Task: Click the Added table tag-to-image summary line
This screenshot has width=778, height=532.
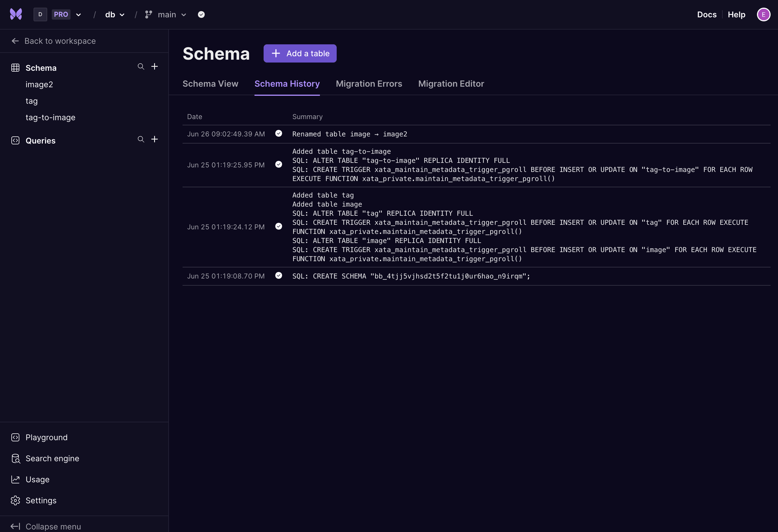Action: (342, 151)
